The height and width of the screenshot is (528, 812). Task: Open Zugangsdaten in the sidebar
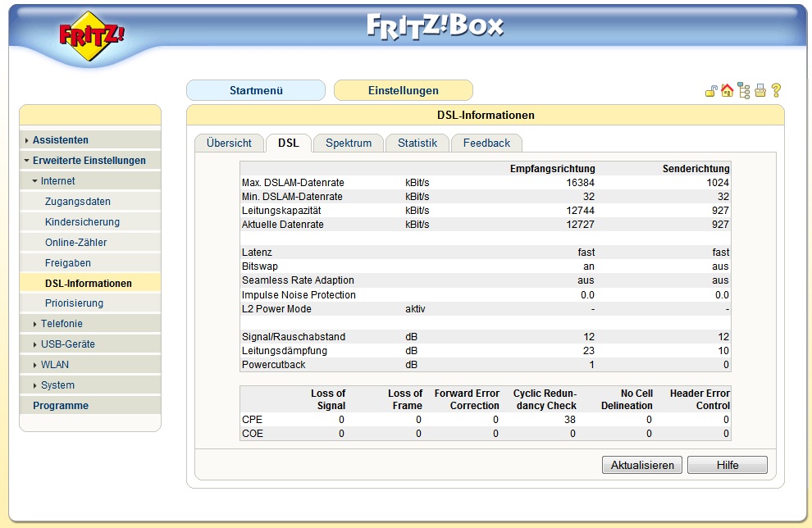tap(78, 202)
